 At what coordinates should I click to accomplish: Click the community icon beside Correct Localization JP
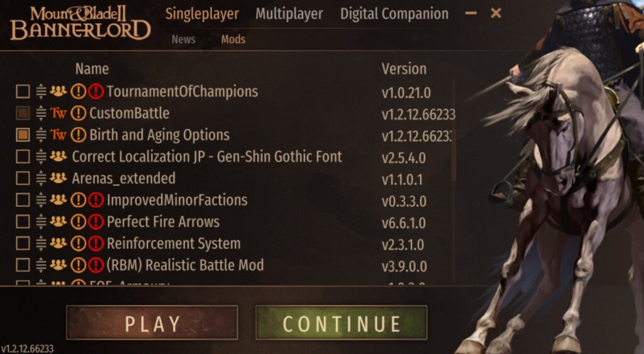click(x=58, y=156)
